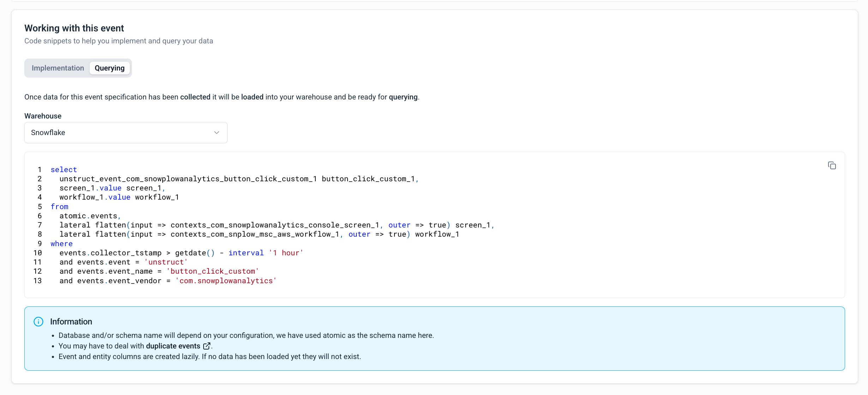This screenshot has height=395, width=868.
Task: Open the duplicate events documentation link
Action: [x=173, y=346]
